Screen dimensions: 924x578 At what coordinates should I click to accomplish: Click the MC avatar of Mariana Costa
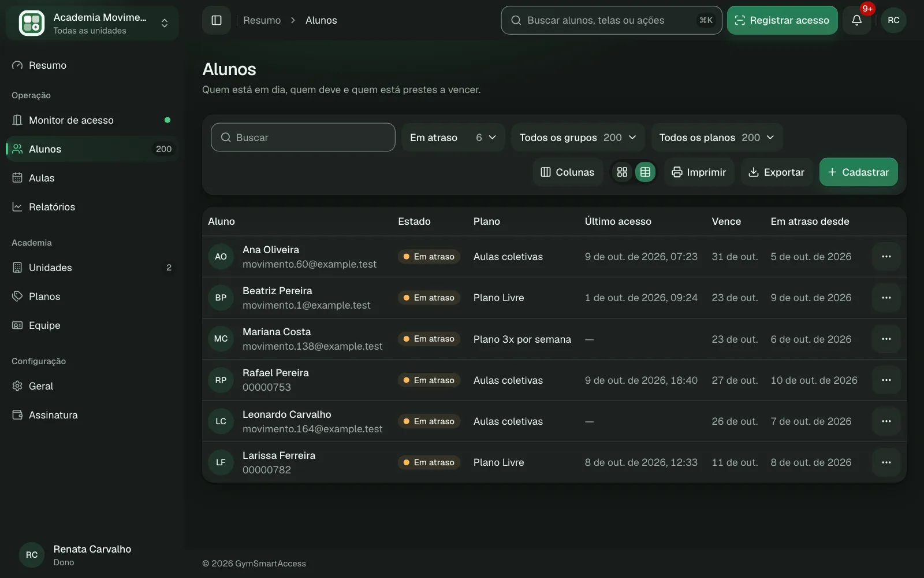click(x=221, y=339)
